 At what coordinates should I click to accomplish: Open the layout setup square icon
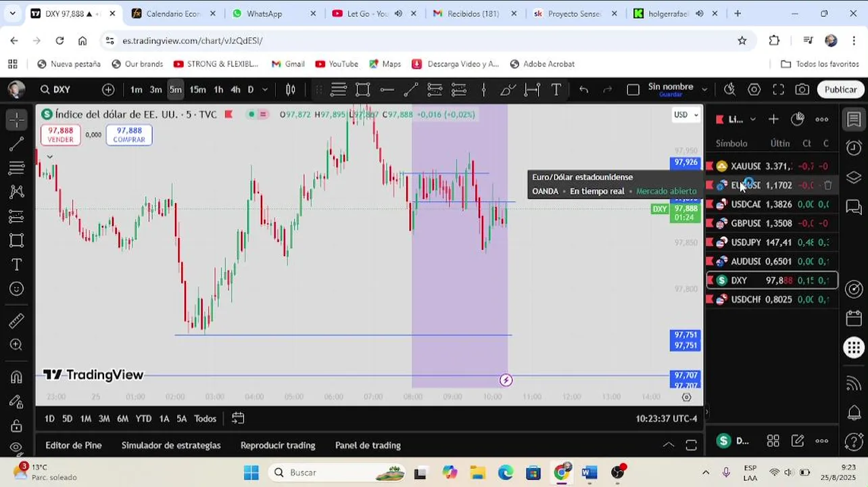(x=633, y=89)
